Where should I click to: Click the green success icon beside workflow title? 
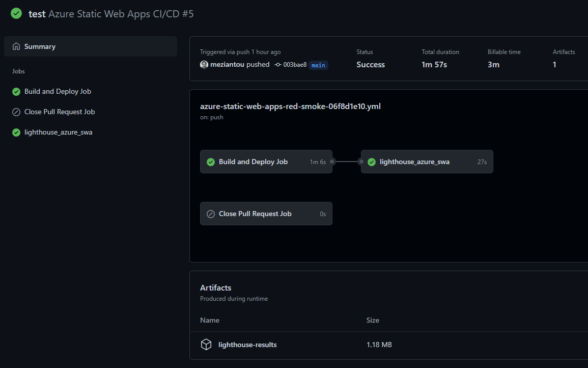16,14
